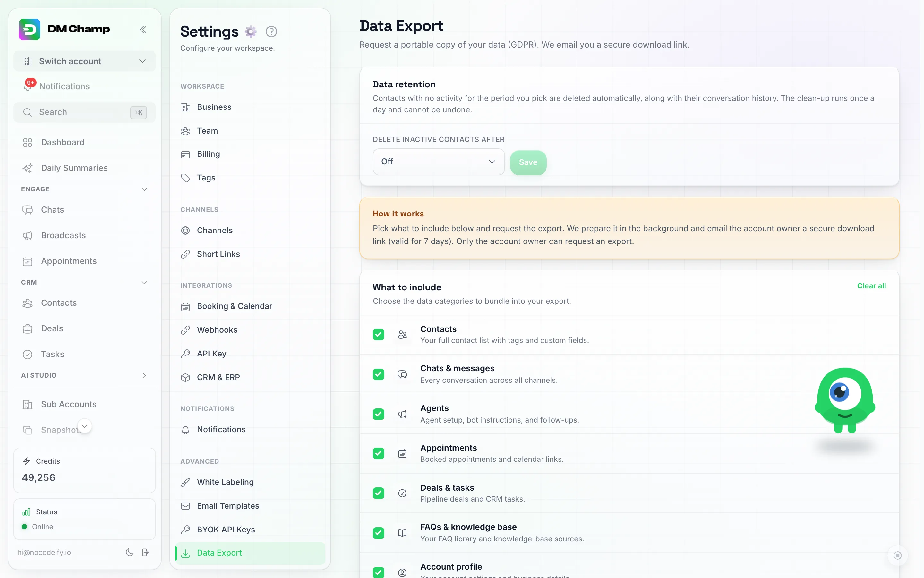The height and width of the screenshot is (578, 924).
Task: Click the Credits lightning icon
Action: point(26,461)
